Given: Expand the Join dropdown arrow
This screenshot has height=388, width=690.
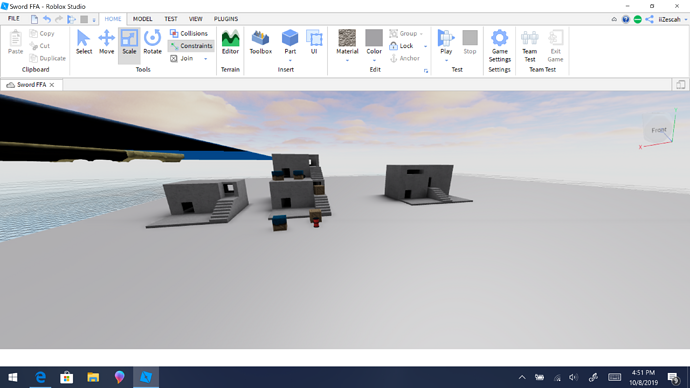Looking at the screenshot, I should [x=206, y=59].
